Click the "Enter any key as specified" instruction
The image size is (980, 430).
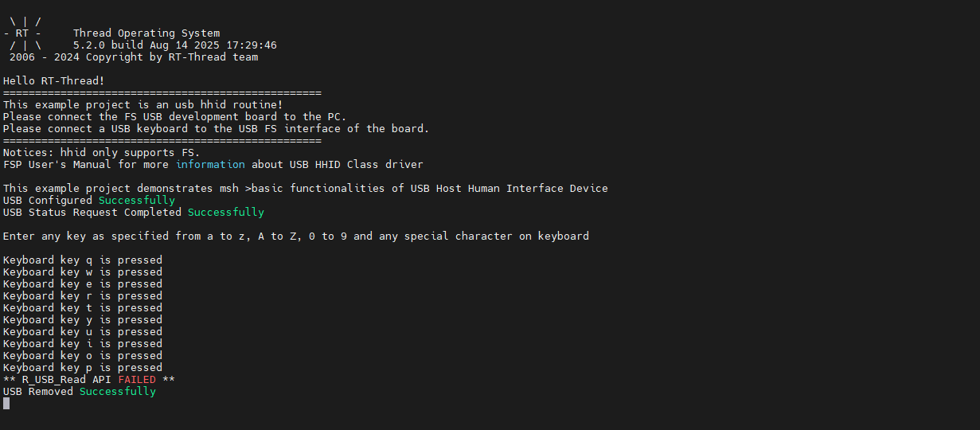point(296,236)
